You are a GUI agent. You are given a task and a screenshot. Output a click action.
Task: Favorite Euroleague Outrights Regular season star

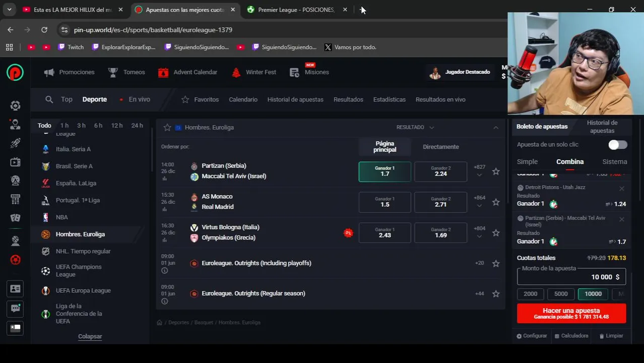point(496,293)
